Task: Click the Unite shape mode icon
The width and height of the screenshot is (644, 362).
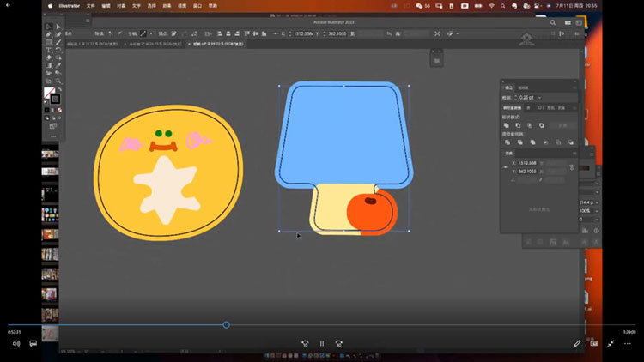Action: (x=507, y=125)
